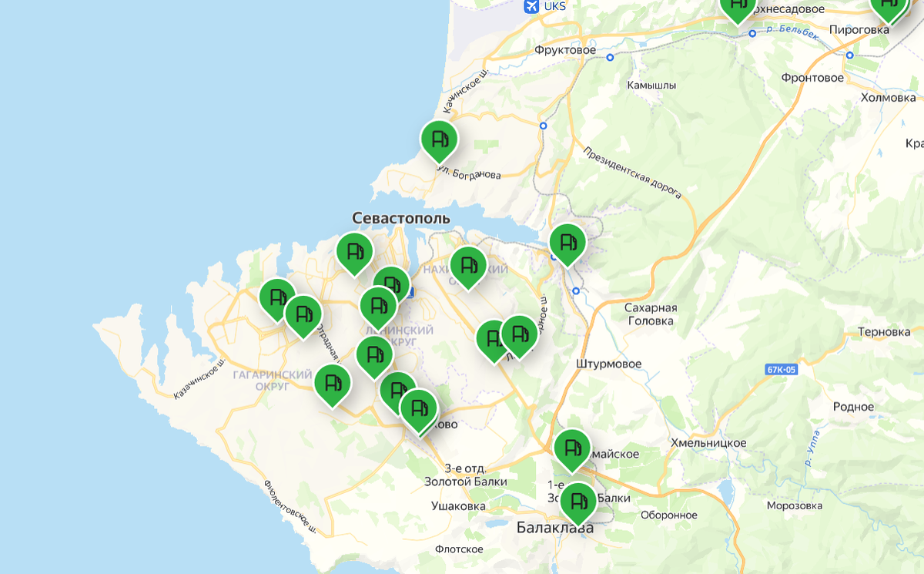Screen dimensions: 924x574
Task: Click the Балаклава town label
Action: click(555, 529)
